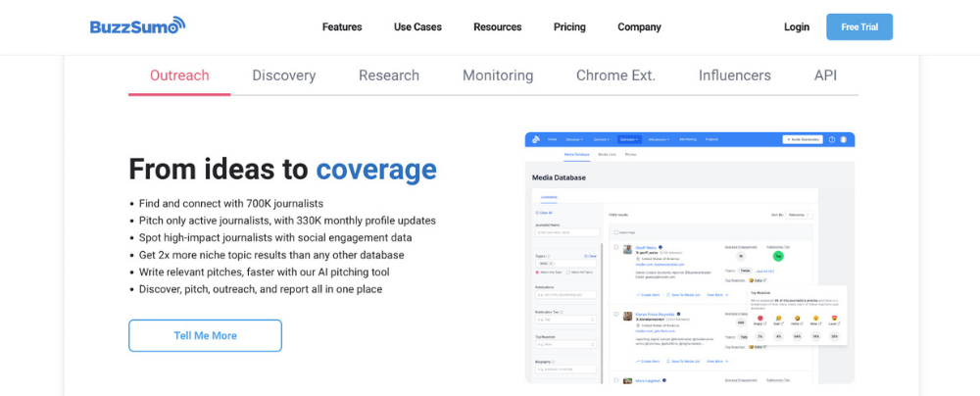Click Projects in the demo navbar
Image resolution: width=980 pixels, height=396 pixels.
click(x=711, y=139)
